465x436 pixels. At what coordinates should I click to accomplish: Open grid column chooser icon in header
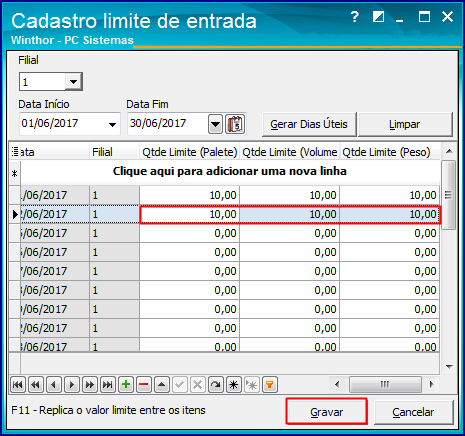point(15,152)
